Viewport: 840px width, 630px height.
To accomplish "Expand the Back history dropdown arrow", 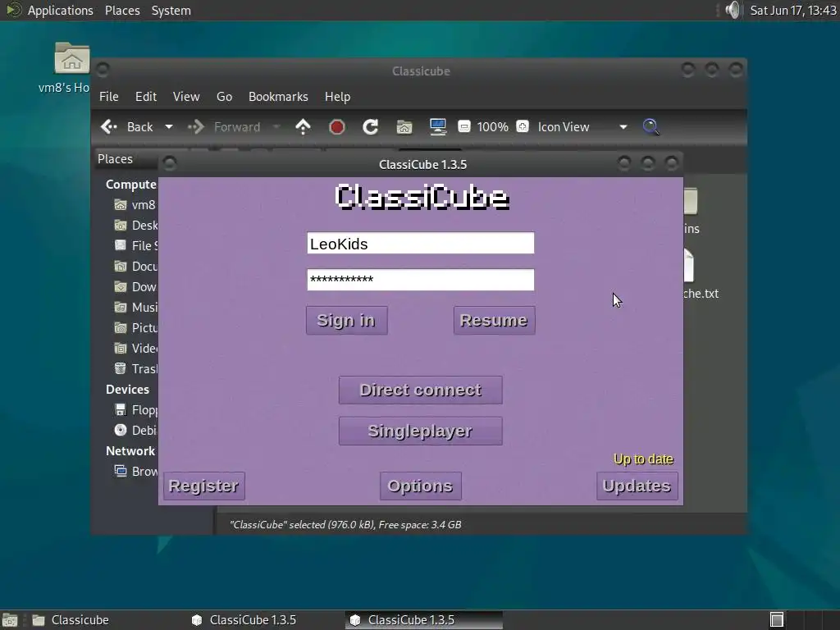I will coord(169,127).
